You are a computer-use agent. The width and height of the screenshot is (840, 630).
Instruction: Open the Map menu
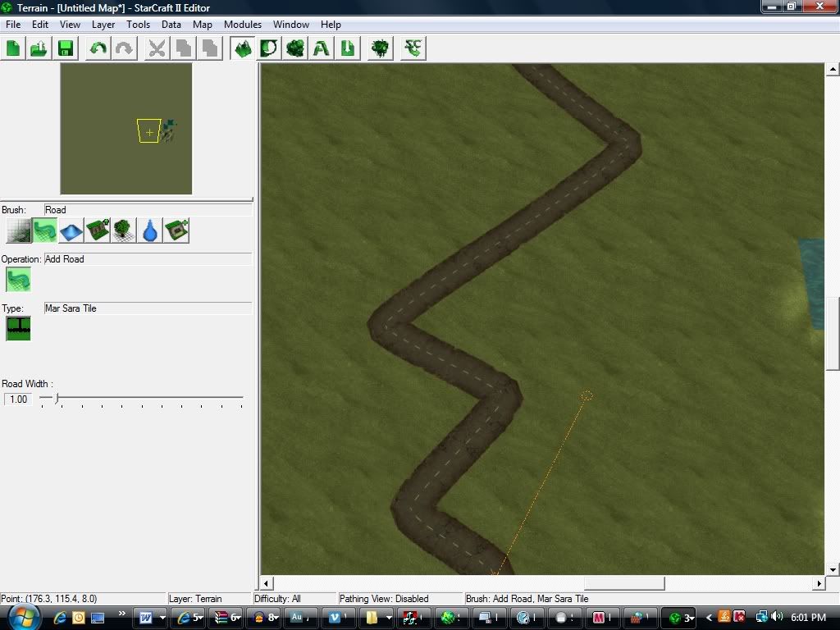click(203, 25)
